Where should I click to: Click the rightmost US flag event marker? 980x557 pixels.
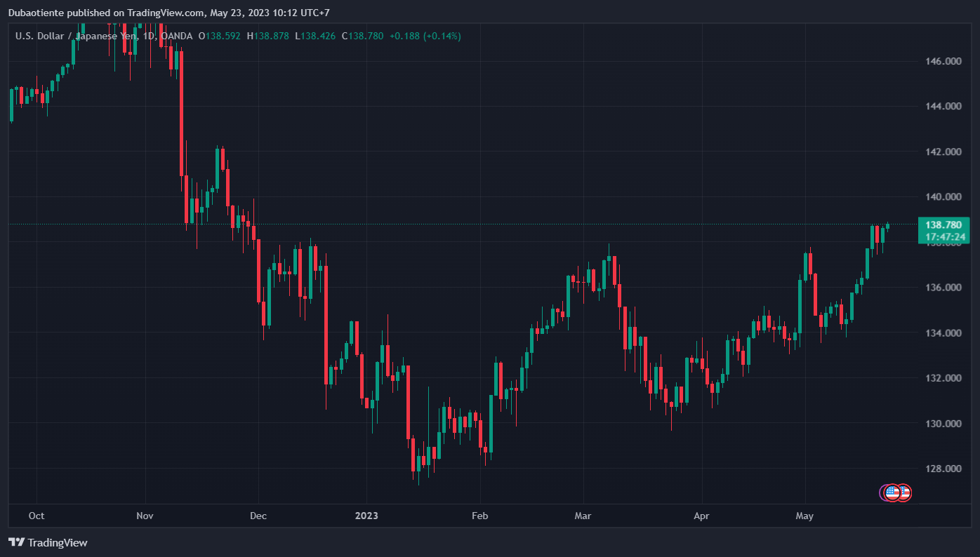(906, 493)
